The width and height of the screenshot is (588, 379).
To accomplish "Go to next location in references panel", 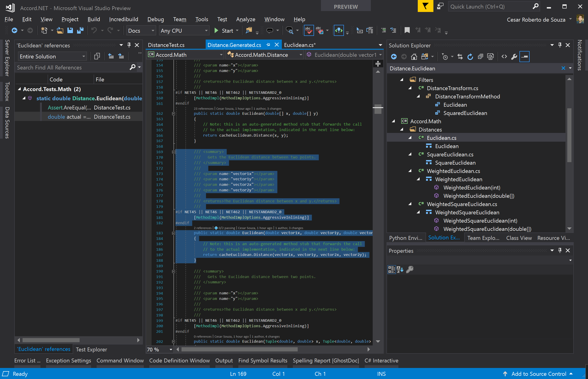I will tap(121, 56).
